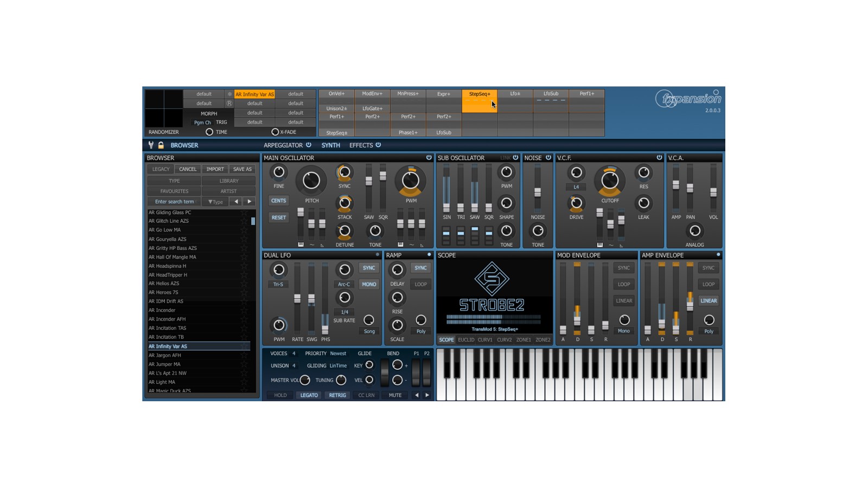Click the circled R randomizer icon
This screenshot has width=868, height=488.
(229, 103)
